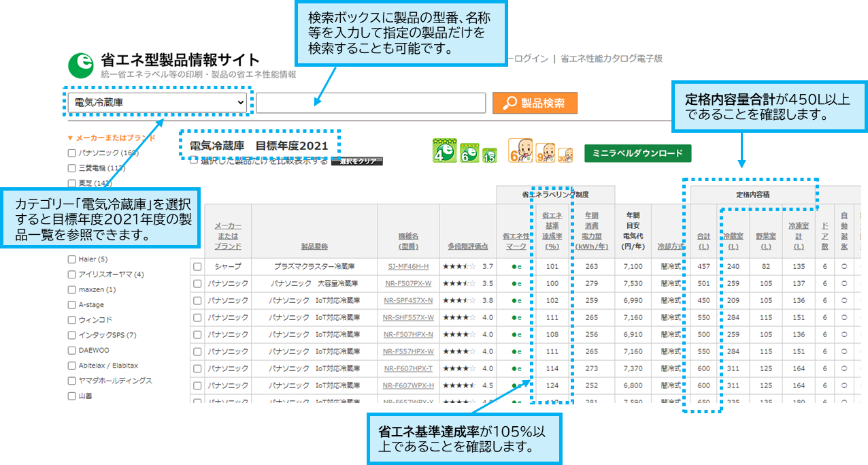Check the ウィンコド brand filter

click(x=71, y=320)
